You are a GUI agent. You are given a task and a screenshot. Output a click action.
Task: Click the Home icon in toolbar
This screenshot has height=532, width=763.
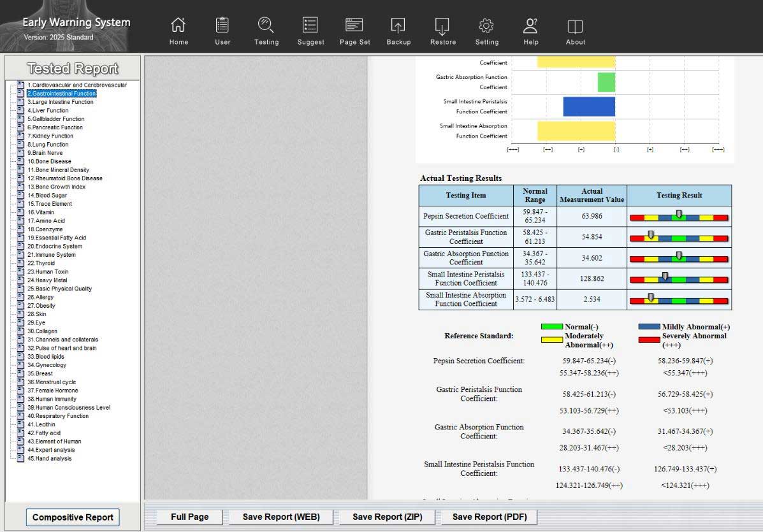tap(178, 25)
